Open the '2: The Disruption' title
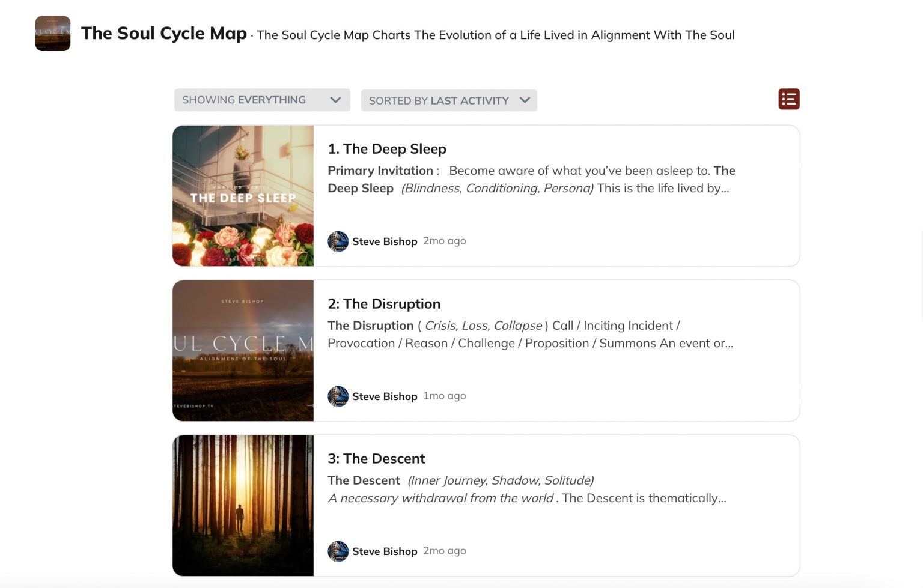 (x=384, y=304)
